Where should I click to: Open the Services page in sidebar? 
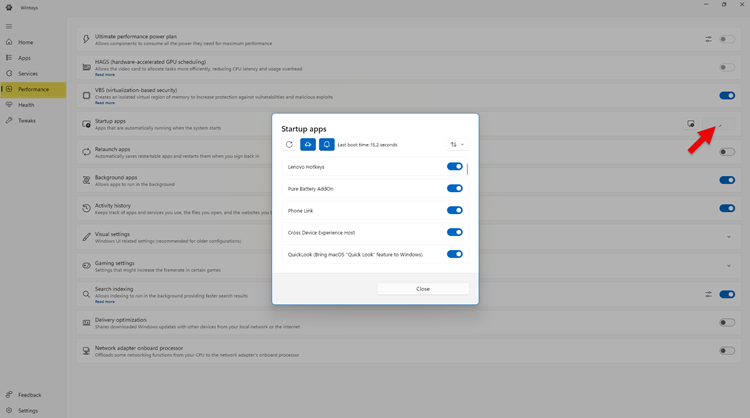(x=28, y=74)
